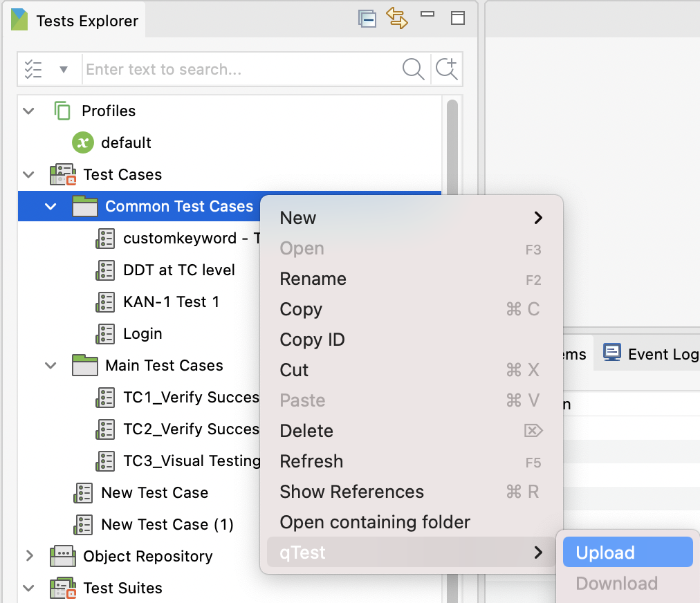Click the add saved search icon
Viewport: 700px width, 603px height.
point(446,69)
